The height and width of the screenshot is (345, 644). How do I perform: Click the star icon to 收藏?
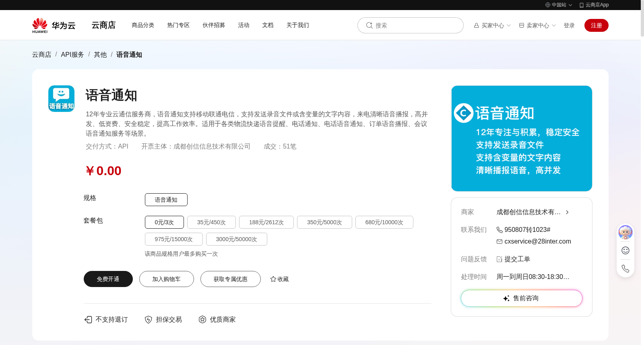tap(273, 279)
